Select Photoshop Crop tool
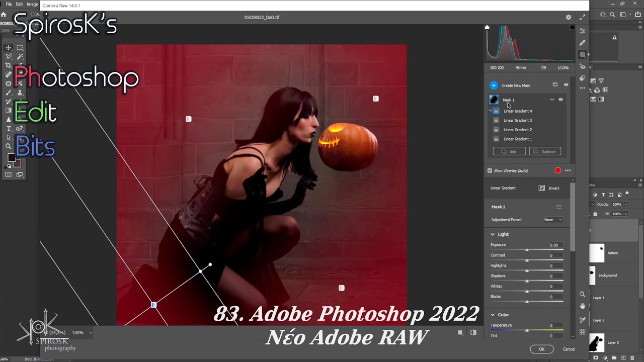 click(x=9, y=66)
